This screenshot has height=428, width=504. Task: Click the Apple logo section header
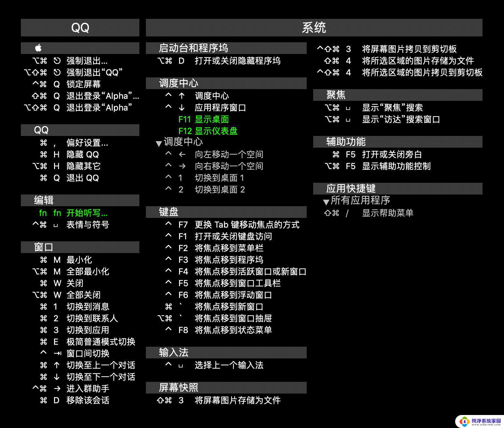click(80, 48)
